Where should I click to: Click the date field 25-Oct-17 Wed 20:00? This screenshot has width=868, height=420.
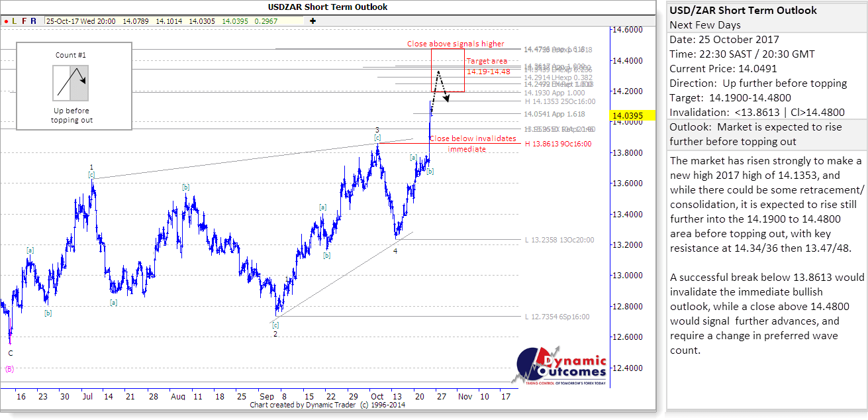[81, 21]
